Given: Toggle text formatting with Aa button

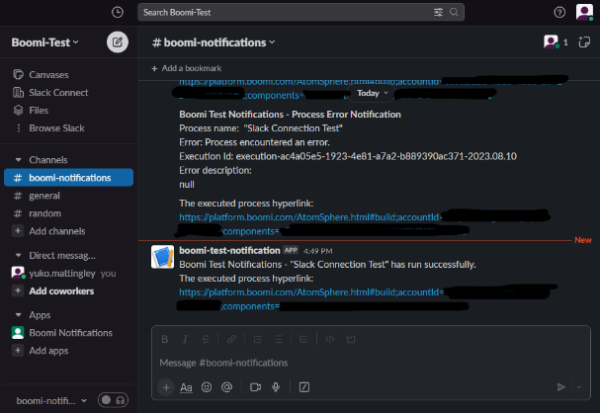Looking at the screenshot, I should pos(186,387).
